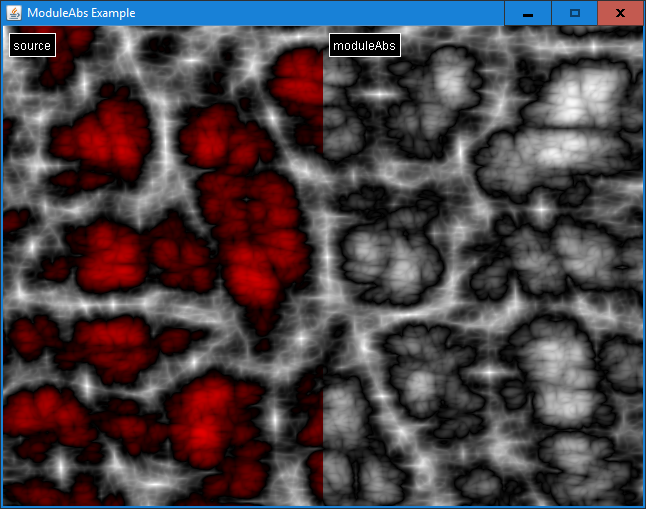
Task: Click the bottom-right corner of the window frame
Action: [642, 505]
